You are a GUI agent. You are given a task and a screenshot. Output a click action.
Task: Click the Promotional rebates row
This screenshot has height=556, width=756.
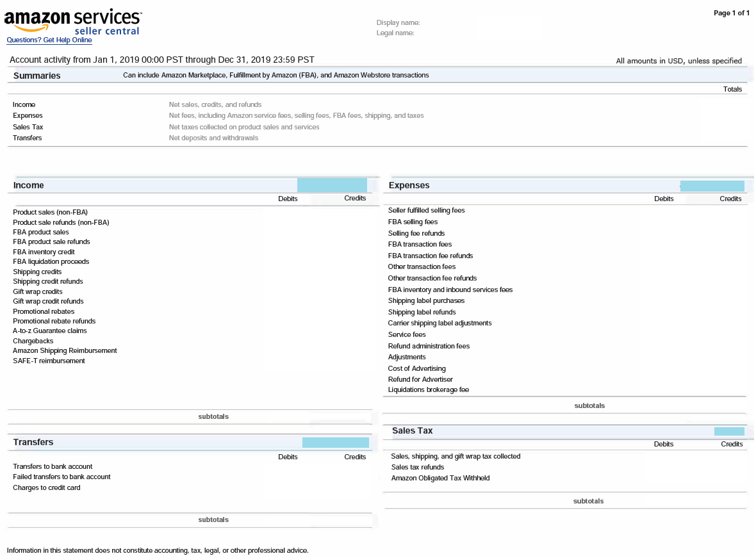[44, 311]
